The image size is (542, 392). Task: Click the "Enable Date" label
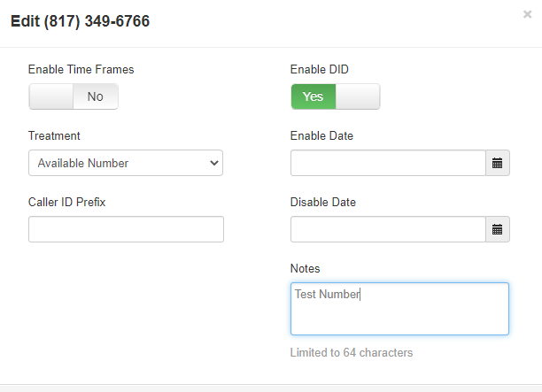(321, 135)
